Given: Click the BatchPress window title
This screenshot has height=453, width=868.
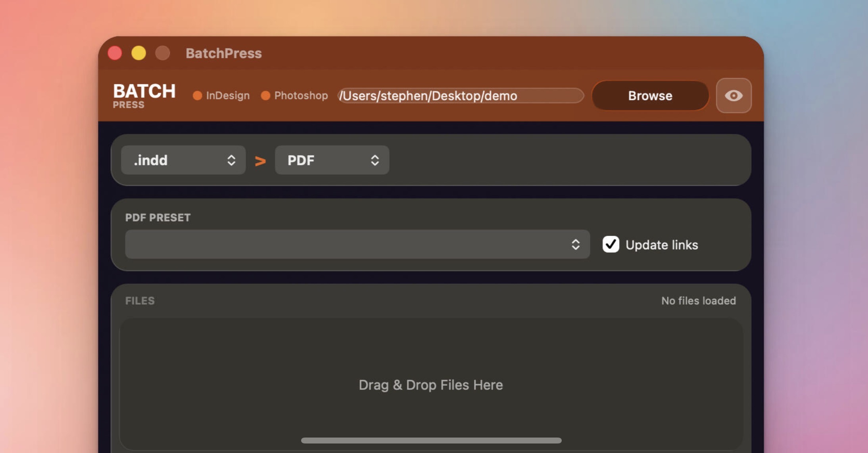Looking at the screenshot, I should click(x=224, y=53).
